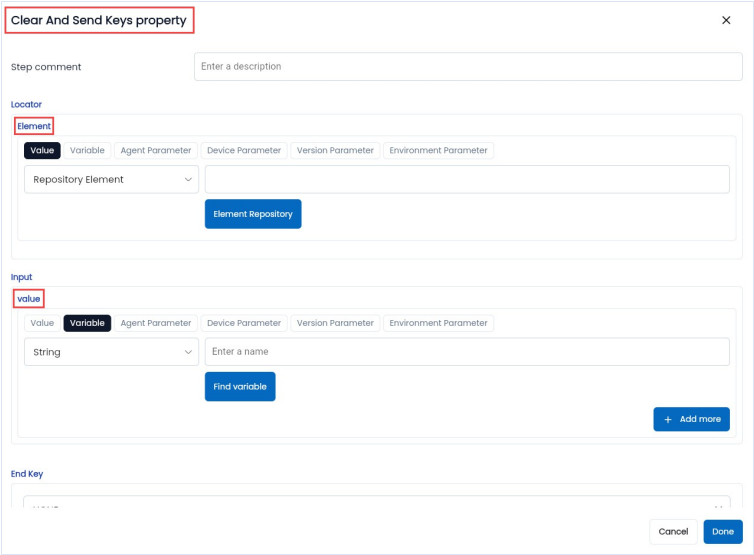
Task: Click the Done button
Action: point(722,532)
